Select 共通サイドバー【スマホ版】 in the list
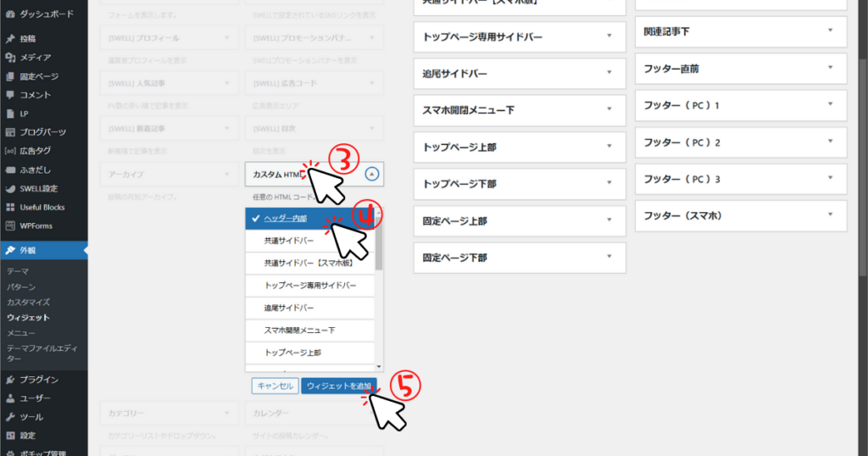 pos(310,263)
